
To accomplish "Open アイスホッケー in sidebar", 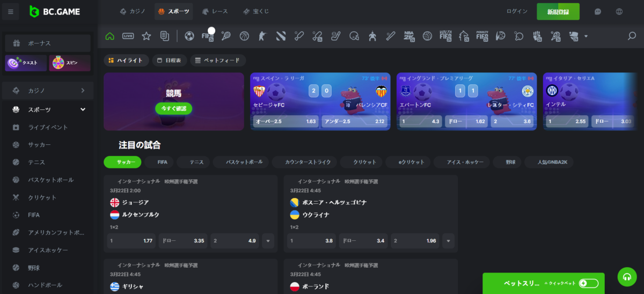I will 47,250.
